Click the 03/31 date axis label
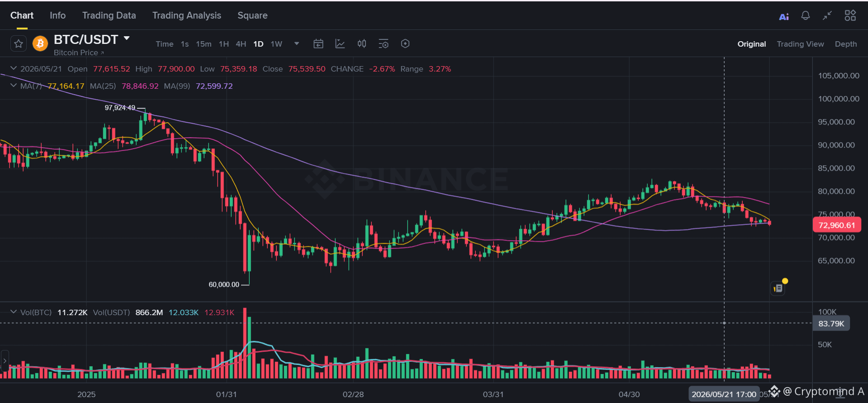 coord(493,394)
